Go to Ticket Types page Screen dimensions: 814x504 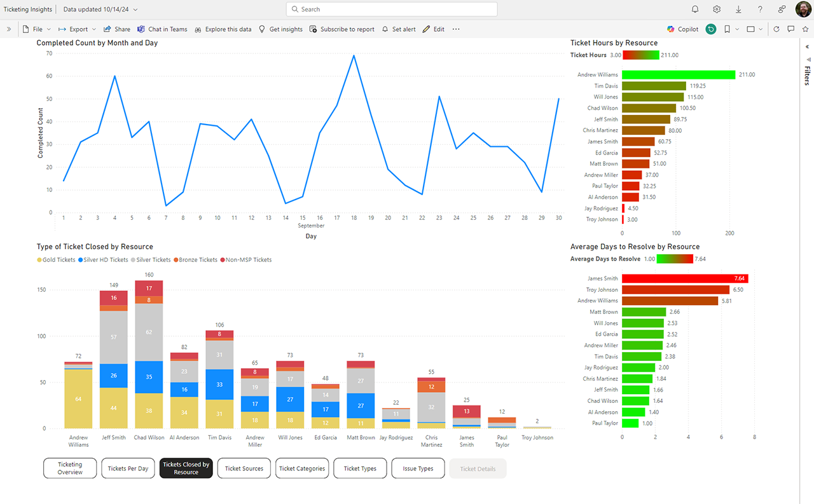pos(360,468)
